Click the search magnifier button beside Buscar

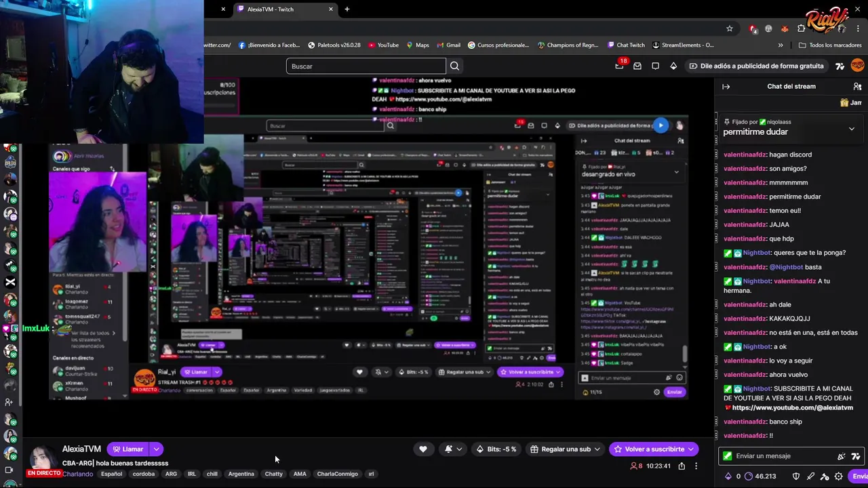(454, 66)
